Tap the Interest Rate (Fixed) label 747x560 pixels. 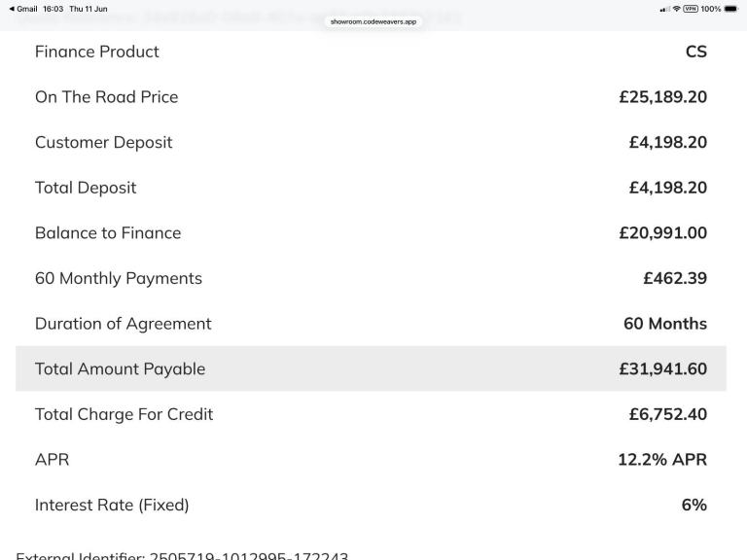coord(112,505)
